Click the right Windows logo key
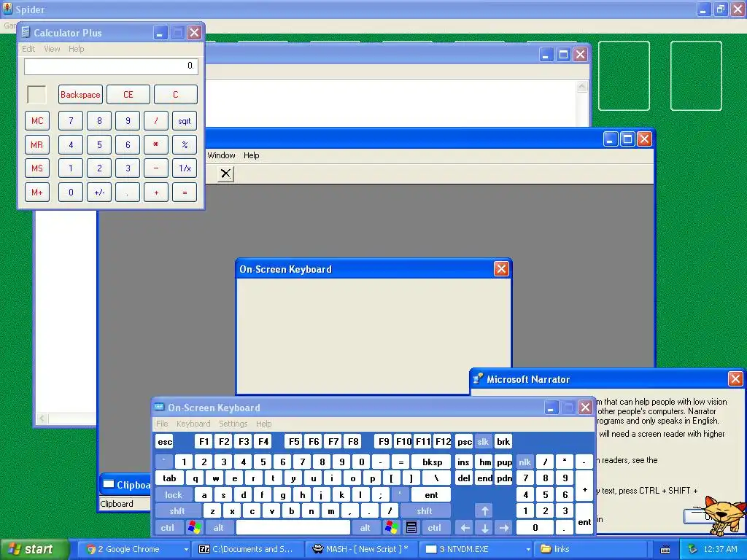Screen dimensions: 747x560 391,528
